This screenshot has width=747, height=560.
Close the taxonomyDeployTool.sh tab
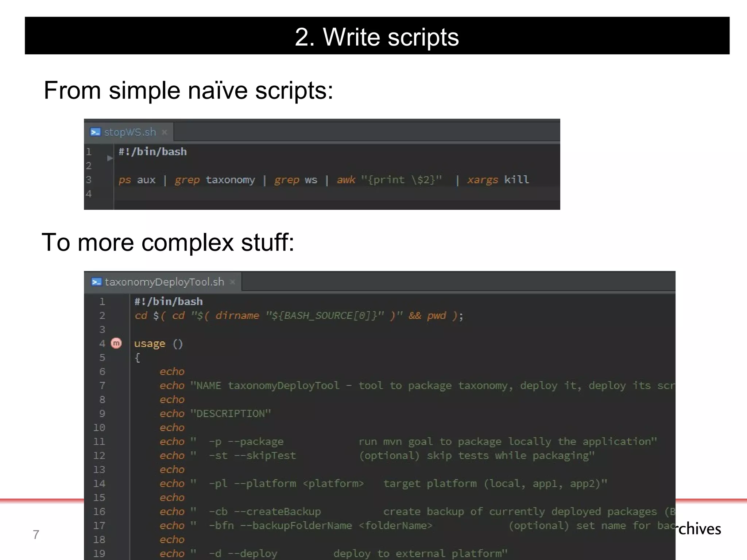[x=232, y=282]
